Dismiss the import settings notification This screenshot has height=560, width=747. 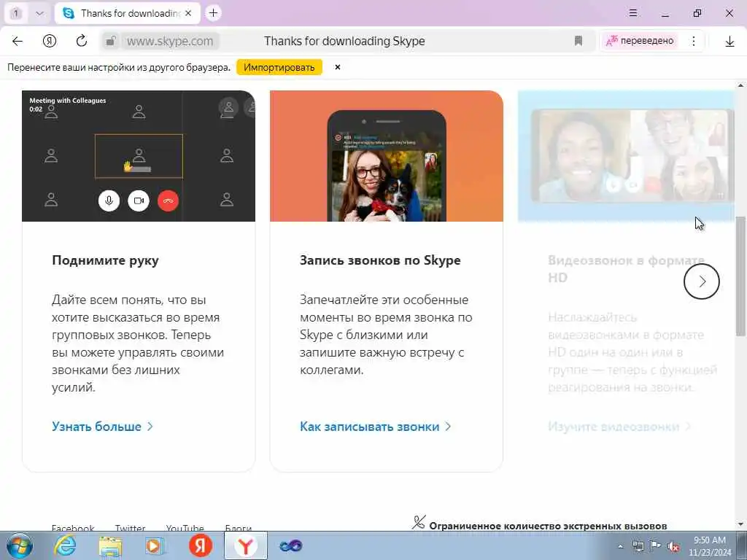pyautogui.click(x=337, y=67)
